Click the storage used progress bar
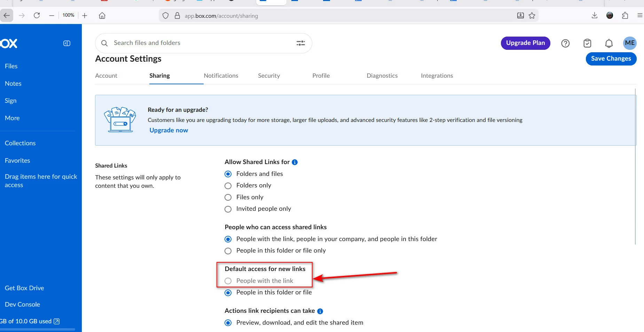 coord(38,329)
